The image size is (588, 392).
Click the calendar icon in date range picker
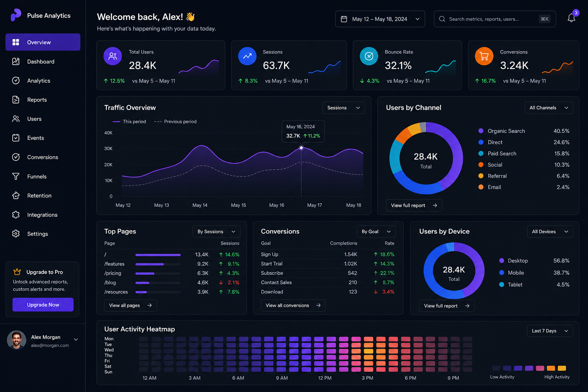pyautogui.click(x=344, y=19)
